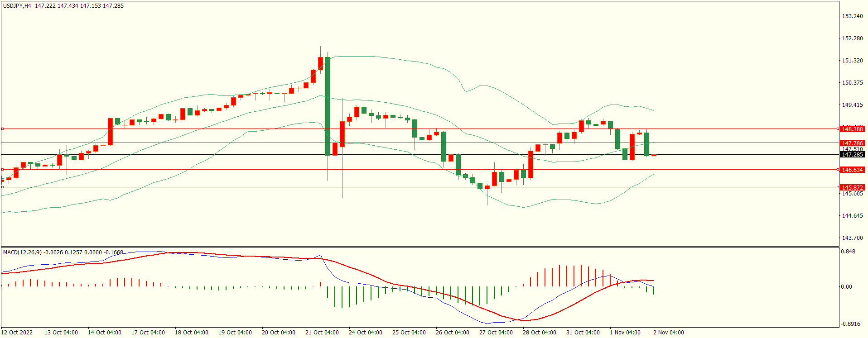Click the 19 Oct 04:00 time label
The height and width of the screenshot is (338, 868).
[x=235, y=333]
